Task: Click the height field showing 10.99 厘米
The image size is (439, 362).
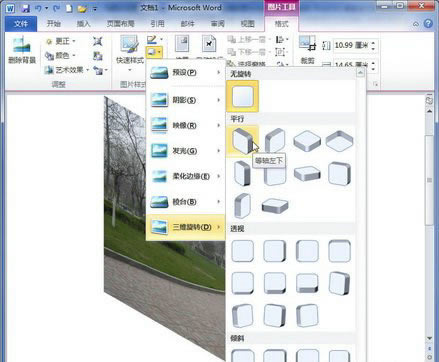Action: pos(352,45)
